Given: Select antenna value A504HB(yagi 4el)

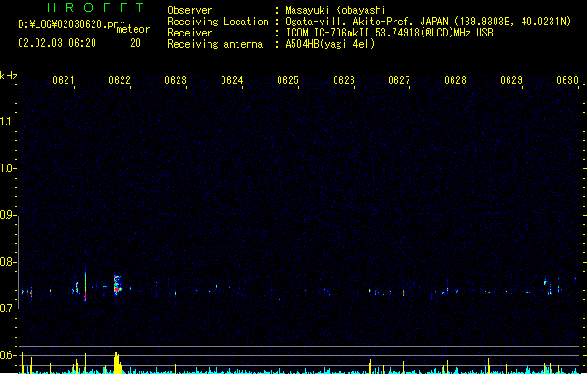Looking at the screenshot, I should pyautogui.click(x=330, y=44).
